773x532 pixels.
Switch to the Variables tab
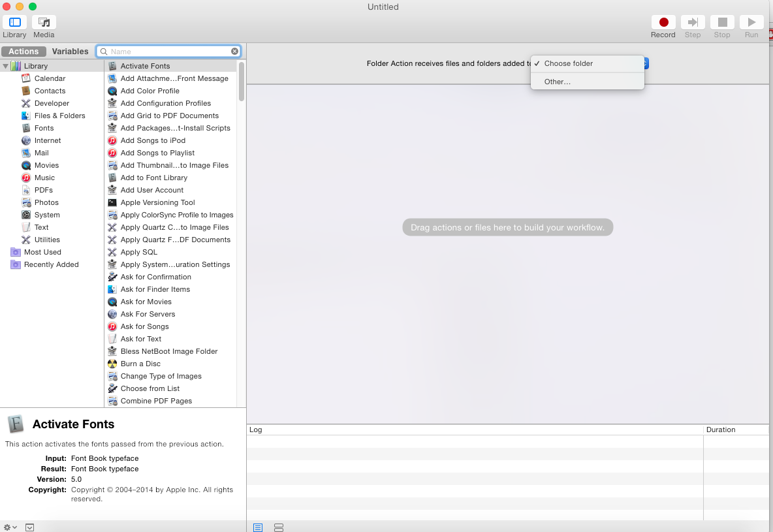click(x=70, y=52)
